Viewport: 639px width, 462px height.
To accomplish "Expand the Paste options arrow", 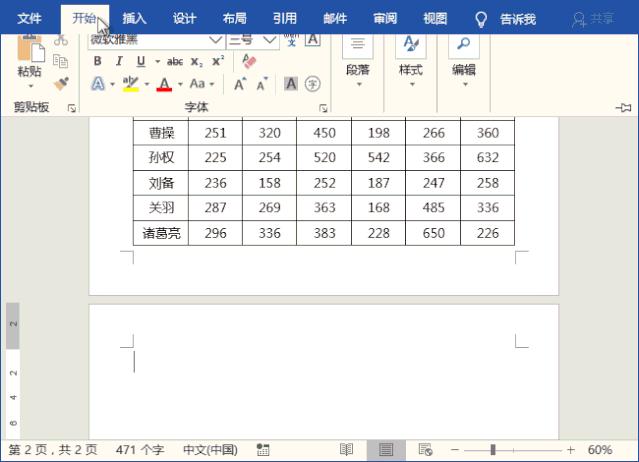I will pos(31,86).
